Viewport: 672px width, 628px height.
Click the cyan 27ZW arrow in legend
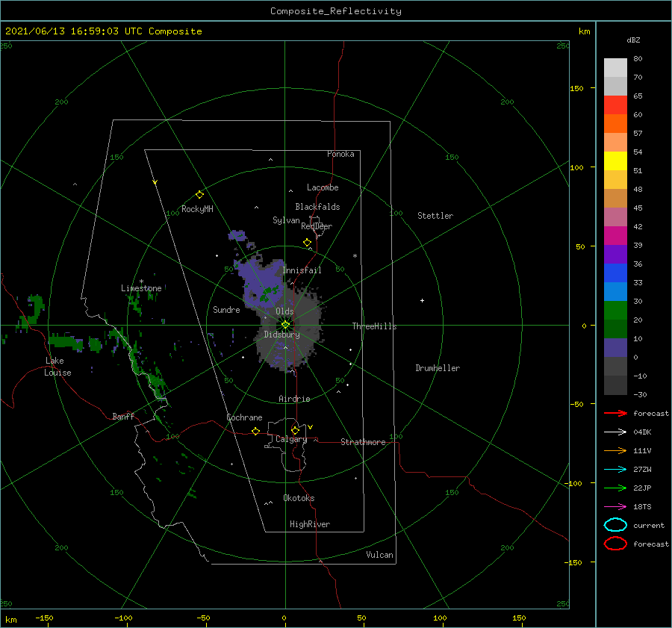615,470
